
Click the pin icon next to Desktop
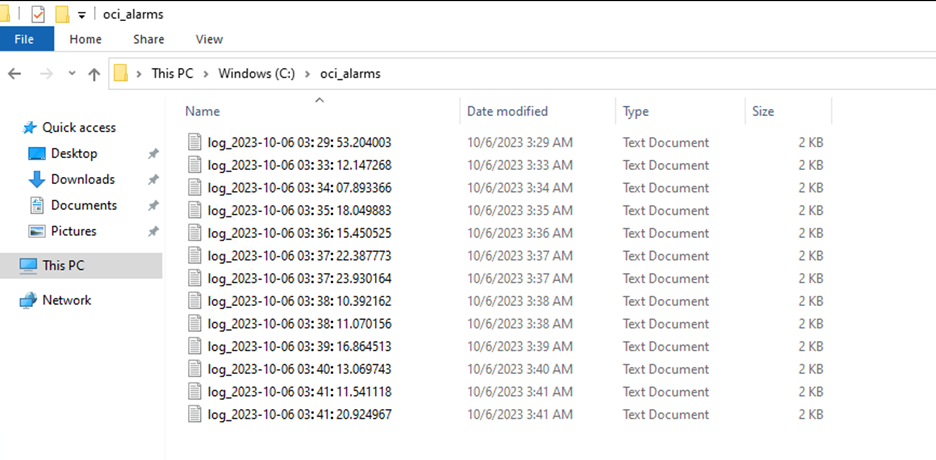click(153, 154)
